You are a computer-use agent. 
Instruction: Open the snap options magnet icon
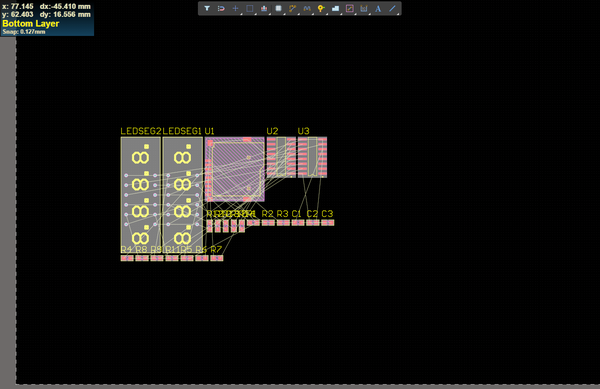[x=221, y=8]
